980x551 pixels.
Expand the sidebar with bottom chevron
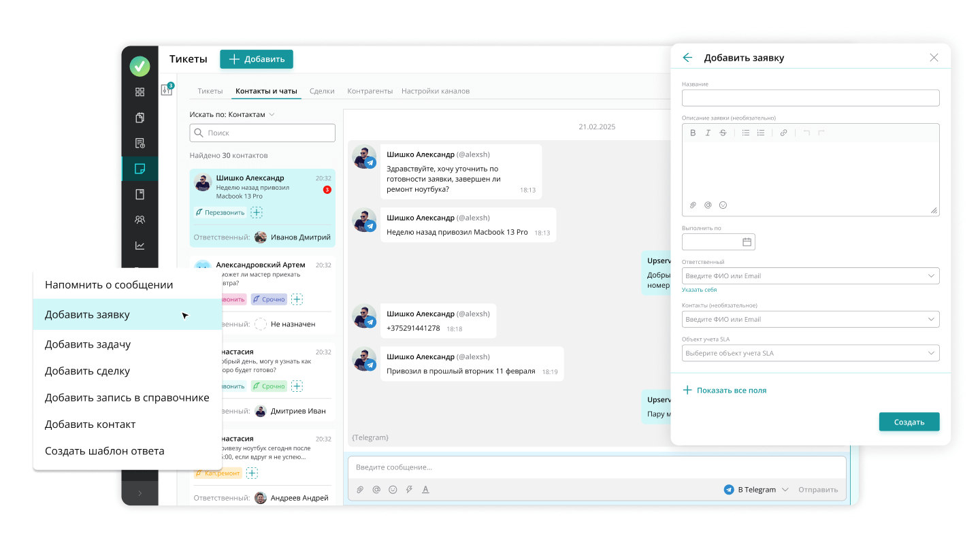click(140, 493)
